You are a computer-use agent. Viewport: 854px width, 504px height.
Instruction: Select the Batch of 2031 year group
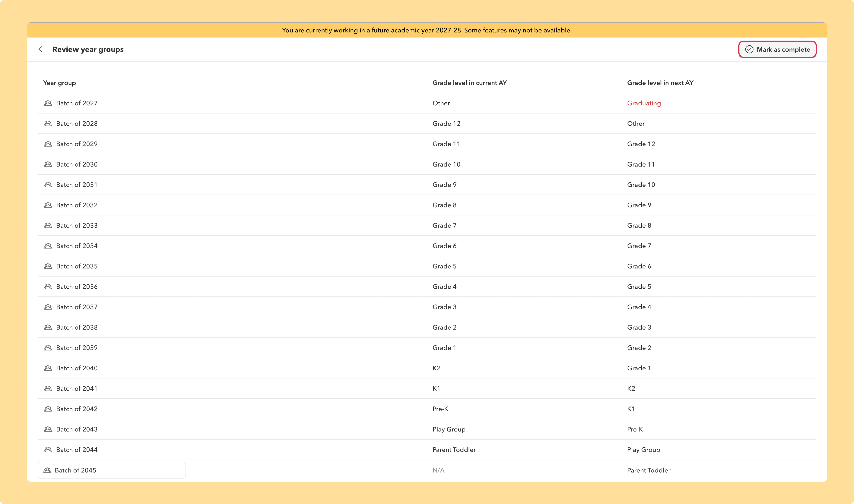click(427, 185)
